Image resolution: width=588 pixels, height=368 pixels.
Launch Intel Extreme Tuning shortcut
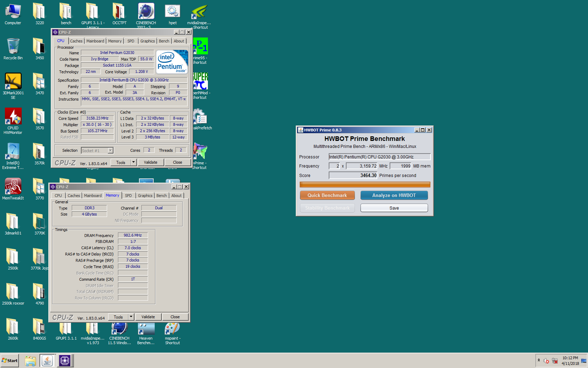click(13, 156)
